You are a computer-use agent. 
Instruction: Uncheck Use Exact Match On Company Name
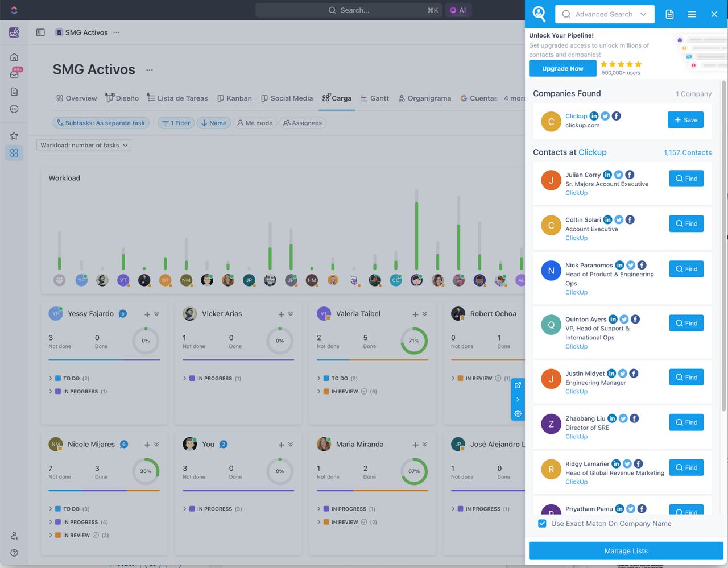(542, 524)
